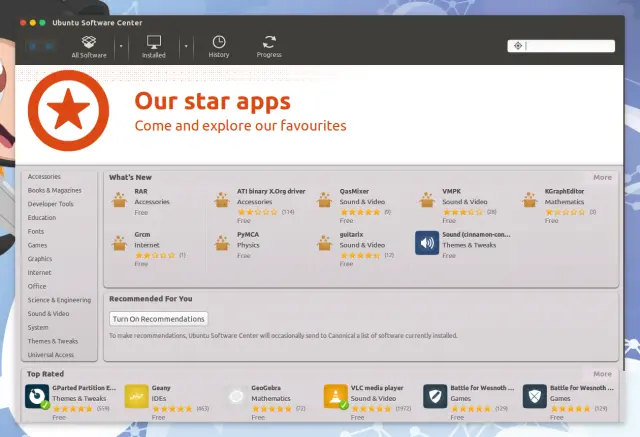Select the Developer Tools category

coord(51,204)
